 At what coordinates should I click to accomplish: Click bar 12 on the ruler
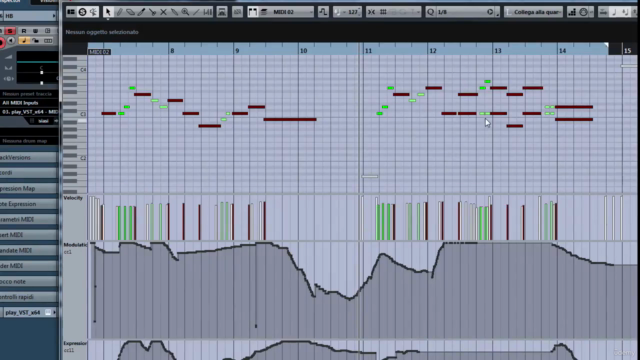click(x=433, y=51)
